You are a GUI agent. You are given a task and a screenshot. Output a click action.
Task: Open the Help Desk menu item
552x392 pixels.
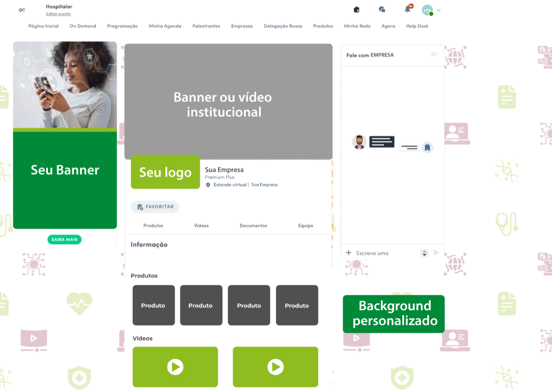click(x=417, y=26)
